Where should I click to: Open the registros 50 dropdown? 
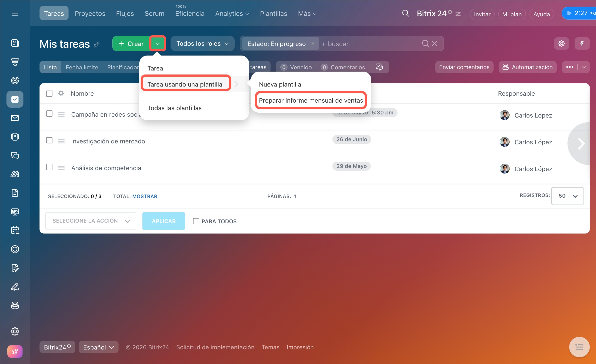(x=567, y=196)
